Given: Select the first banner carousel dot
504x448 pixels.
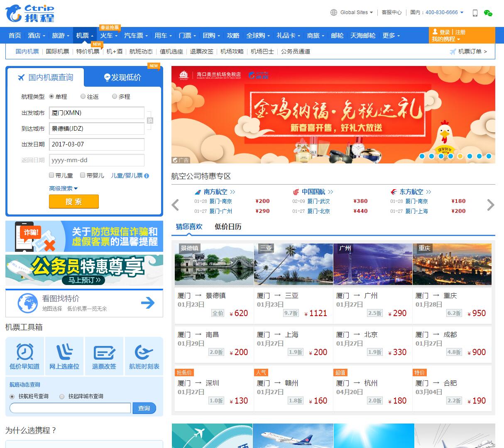Looking at the screenshot, I should tap(422, 156).
